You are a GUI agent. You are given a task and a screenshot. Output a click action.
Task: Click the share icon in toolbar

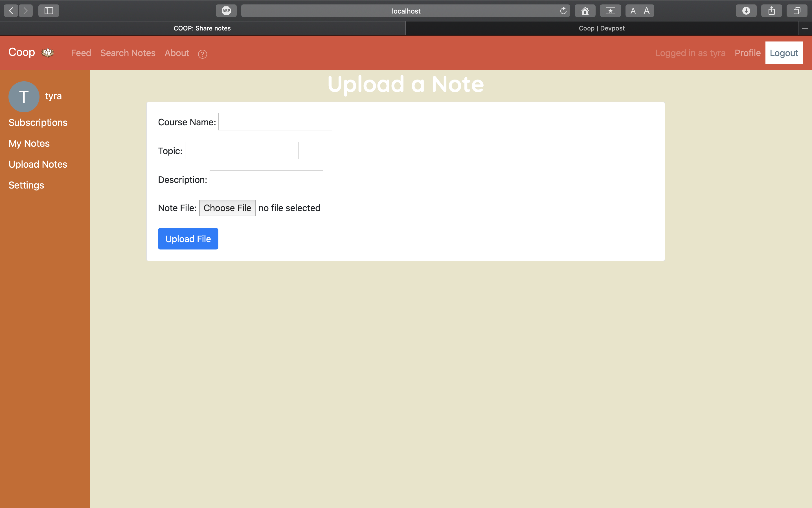pos(771,11)
